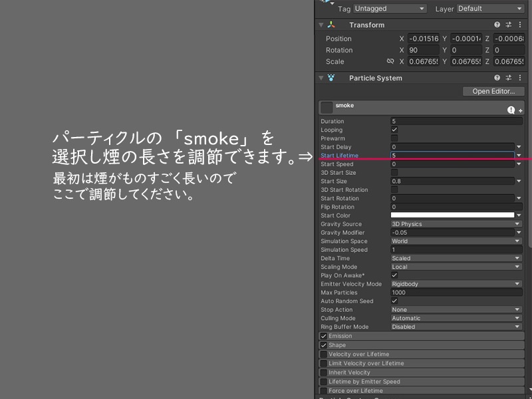Open Start Size curve mode arrow
This screenshot has width=532, height=399.
click(x=519, y=181)
